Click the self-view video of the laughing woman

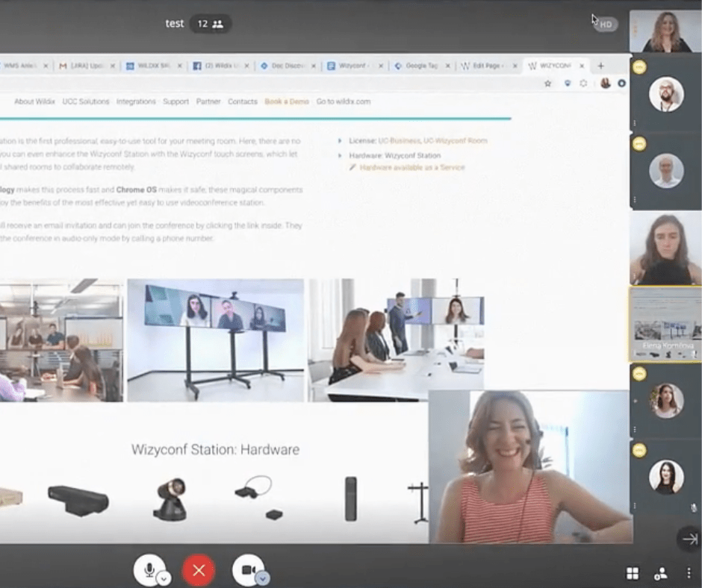(530, 466)
